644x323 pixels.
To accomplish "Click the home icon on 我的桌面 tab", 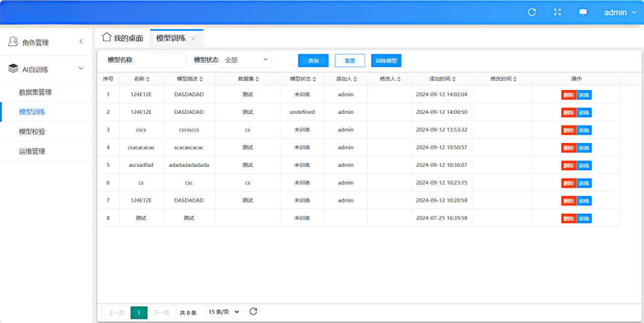I will tap(106, 38).
